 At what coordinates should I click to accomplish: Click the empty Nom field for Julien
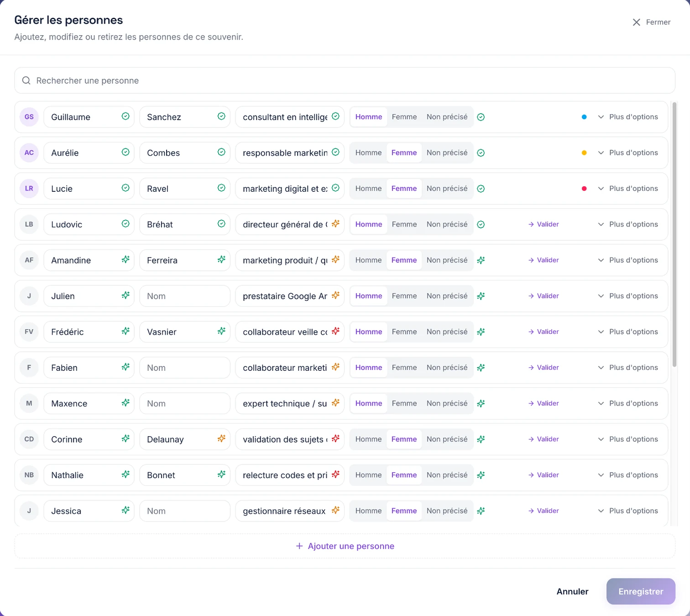185,296
